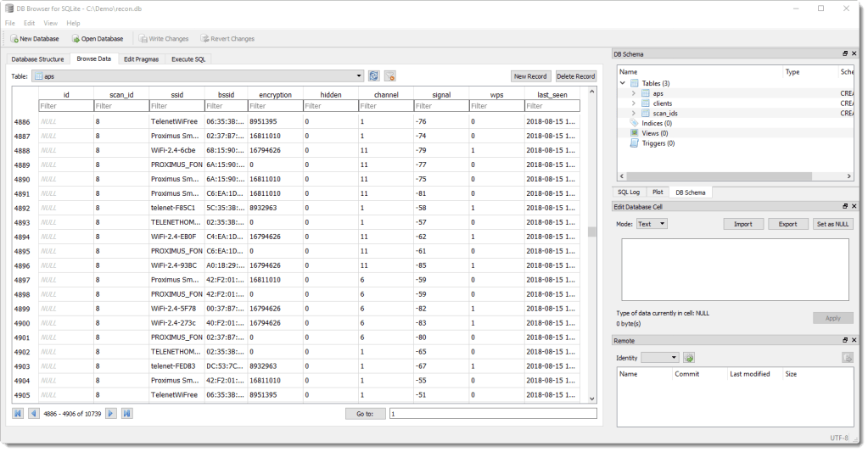Viewport: 868px width, 452px height.
Task: Switch to the Execute SQL tab
Action: click(x=188, y=59)
